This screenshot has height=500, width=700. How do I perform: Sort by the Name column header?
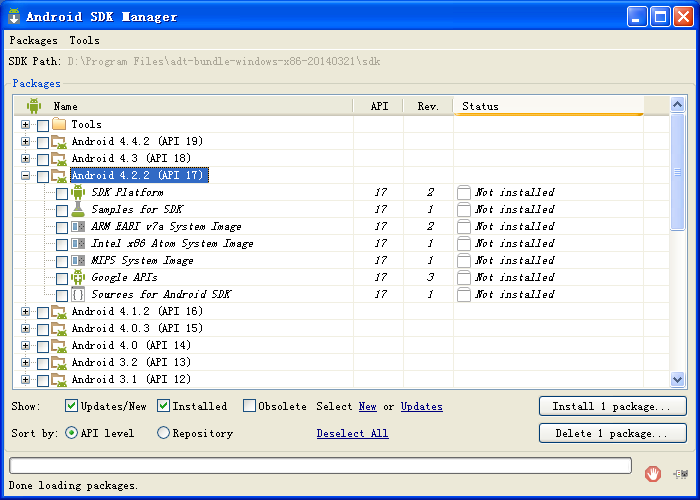point(183,106)
